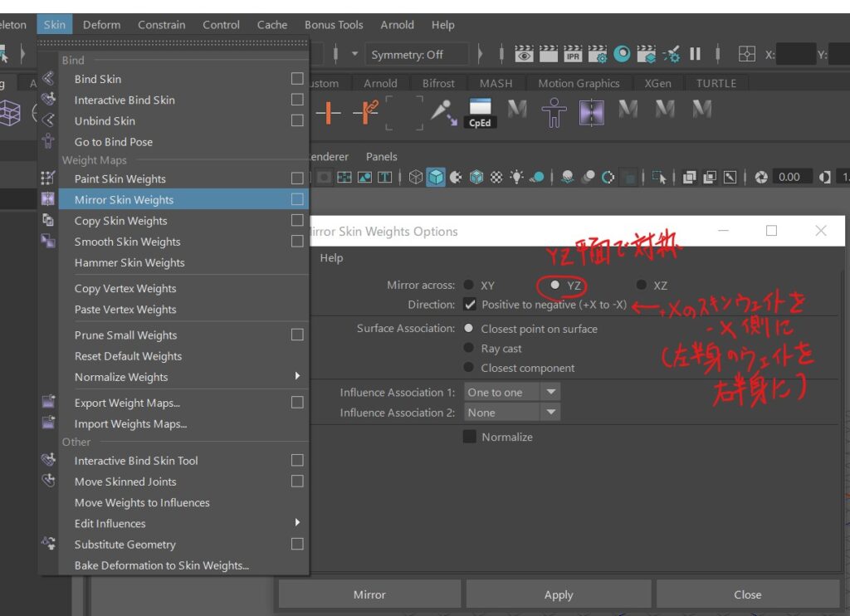
Task: Click the Substitute Geometry menu icon
Action: pos(48,543)
